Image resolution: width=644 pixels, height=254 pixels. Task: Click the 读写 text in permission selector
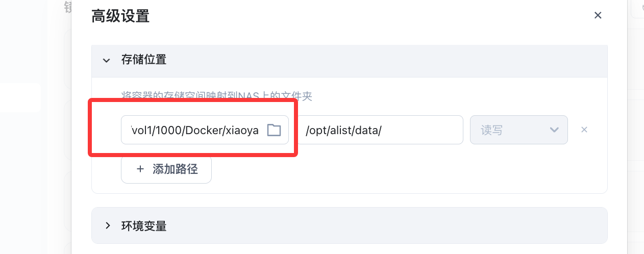coord(492,130)
